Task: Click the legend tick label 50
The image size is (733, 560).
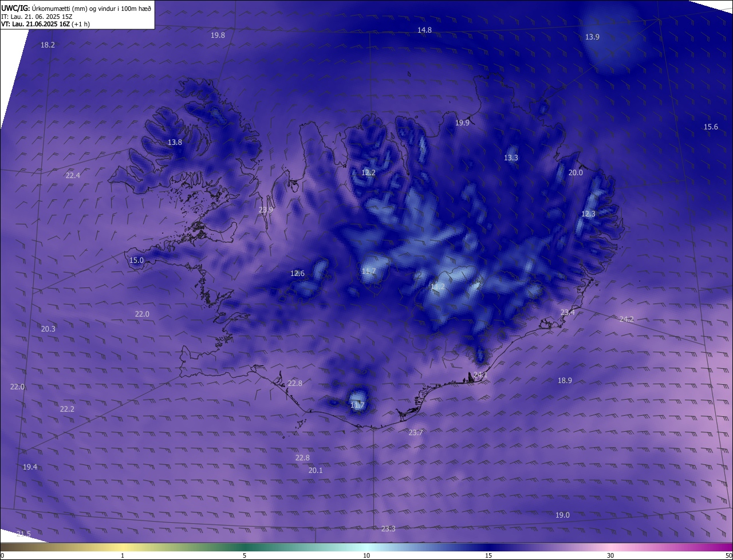Action: click(728, 555)
